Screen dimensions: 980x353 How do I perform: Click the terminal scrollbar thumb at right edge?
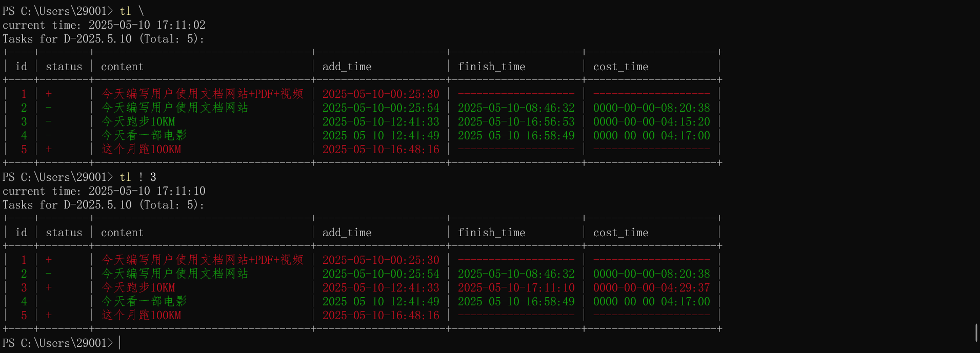pyautogui.click(x=976, y=333)
